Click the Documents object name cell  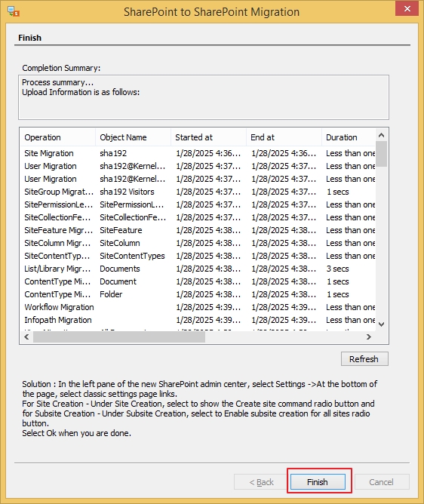click(x=120, y=269)
